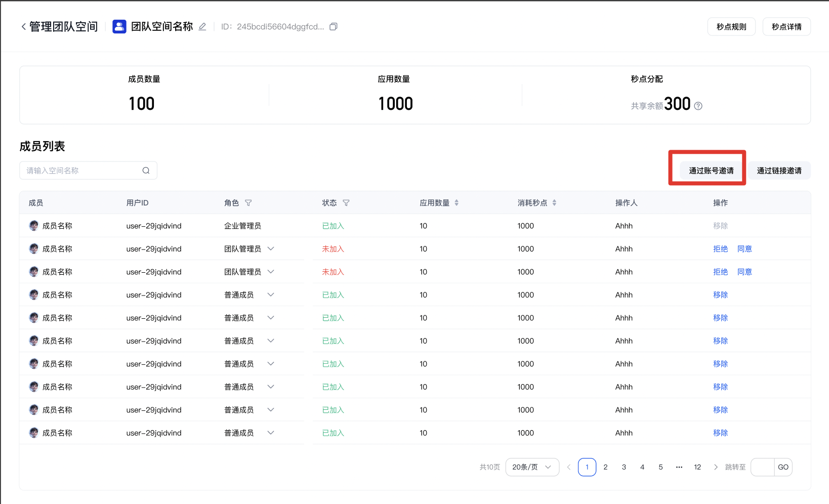The image size is (829, 504).
Task: Go to page 3
Action: [624, 467]
